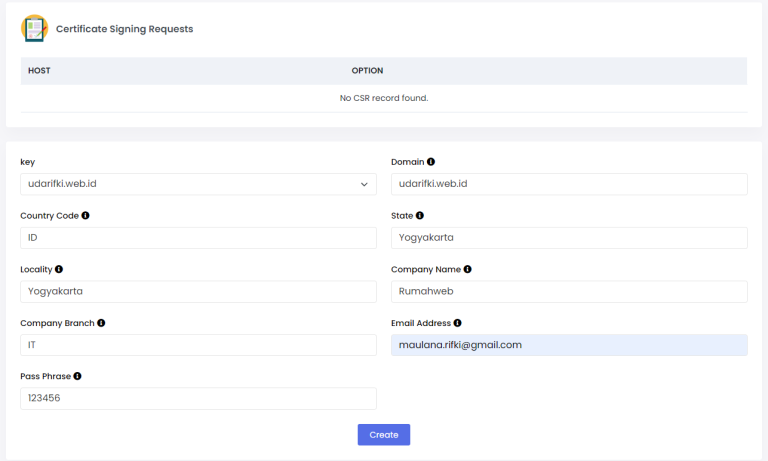This screenshot has height=461, width=768.
Task: Focus the Domain input field
Action: (x=569, y=184)
